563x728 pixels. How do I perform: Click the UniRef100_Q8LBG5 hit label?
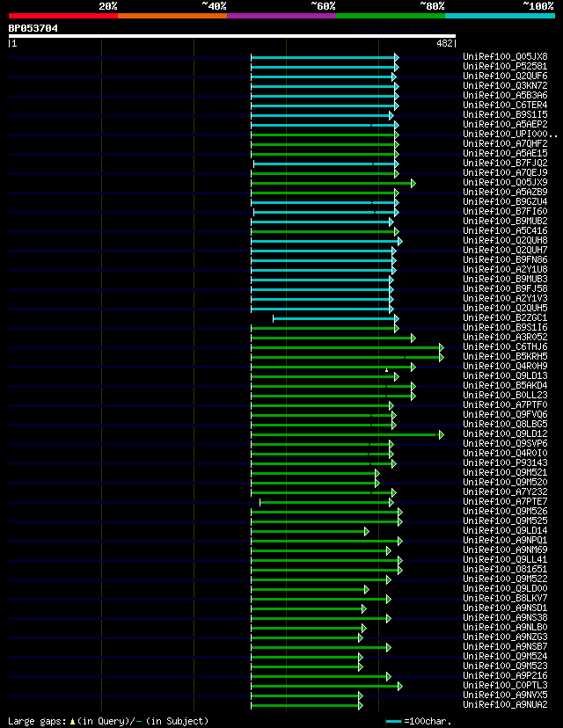pos(505,425)
